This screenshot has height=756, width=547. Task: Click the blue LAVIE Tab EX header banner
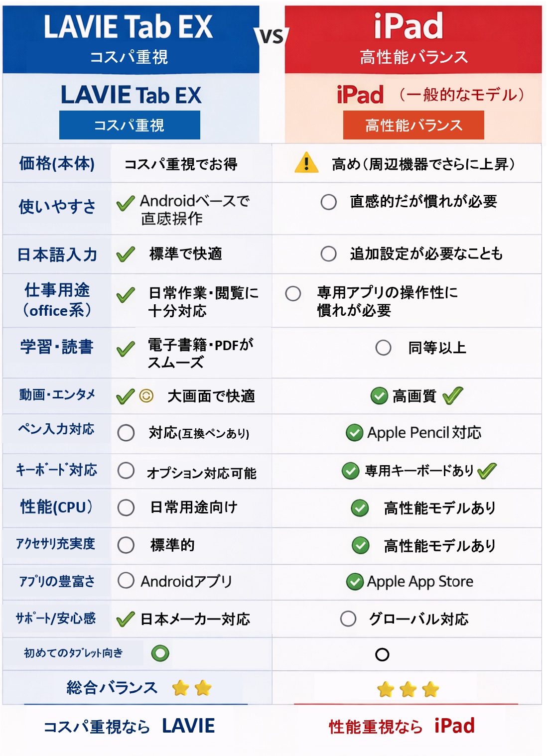point(131,39)
